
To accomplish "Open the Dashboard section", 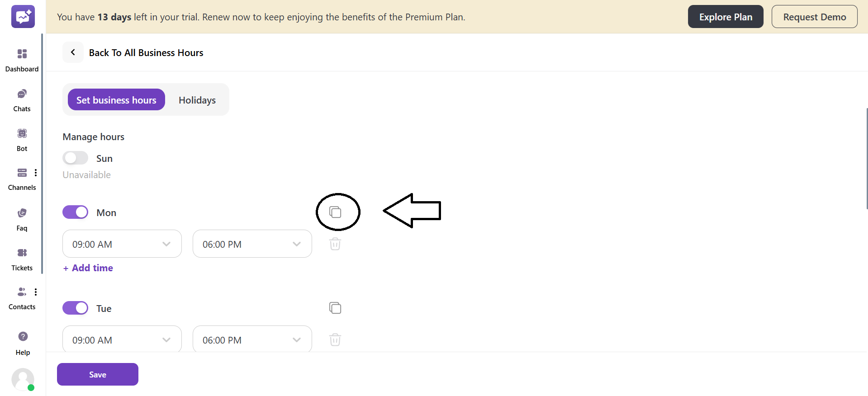I will [x=22, y=59].
